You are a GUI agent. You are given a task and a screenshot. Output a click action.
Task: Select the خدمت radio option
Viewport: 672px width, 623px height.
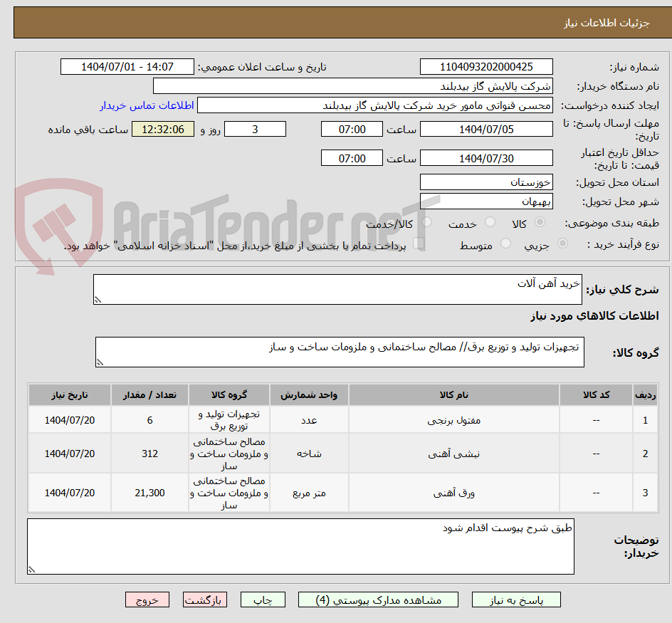click(490, 221)
